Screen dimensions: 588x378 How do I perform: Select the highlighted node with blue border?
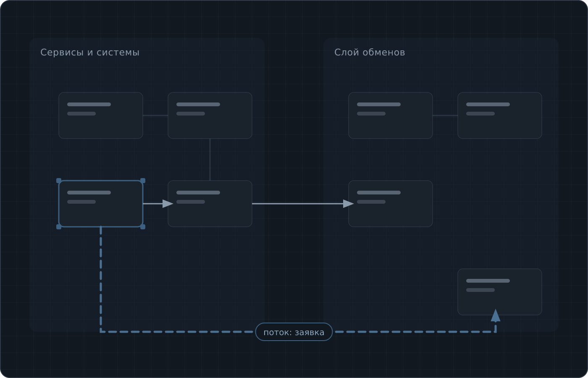[101, 204]
